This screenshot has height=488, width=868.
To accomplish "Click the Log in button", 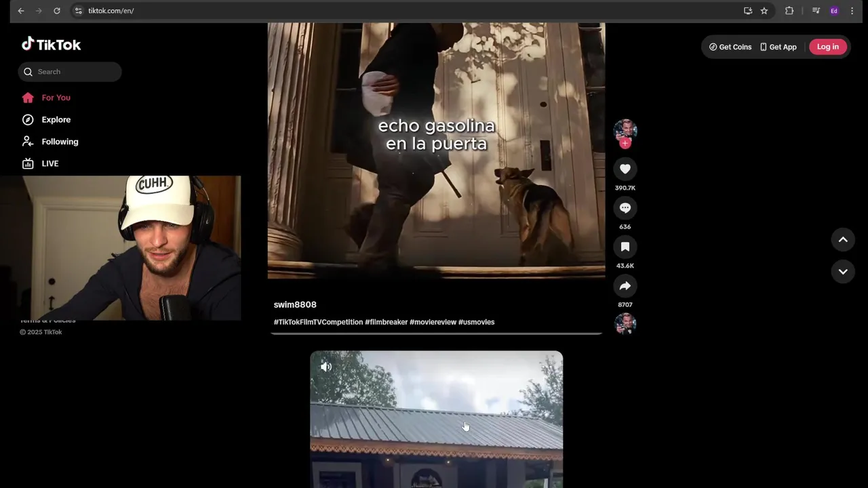I will (x=827, y=47).
